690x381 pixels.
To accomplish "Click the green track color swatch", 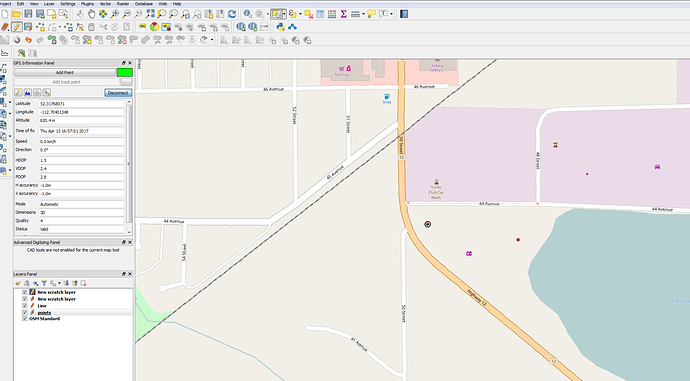I will pos(125,73).
